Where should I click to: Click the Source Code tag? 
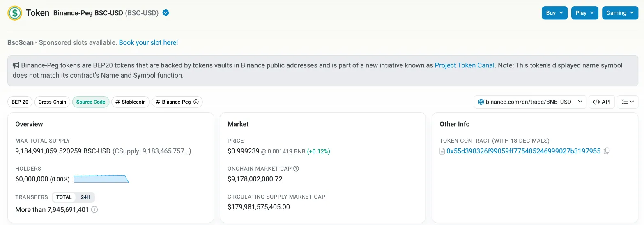tap(91, 102)
